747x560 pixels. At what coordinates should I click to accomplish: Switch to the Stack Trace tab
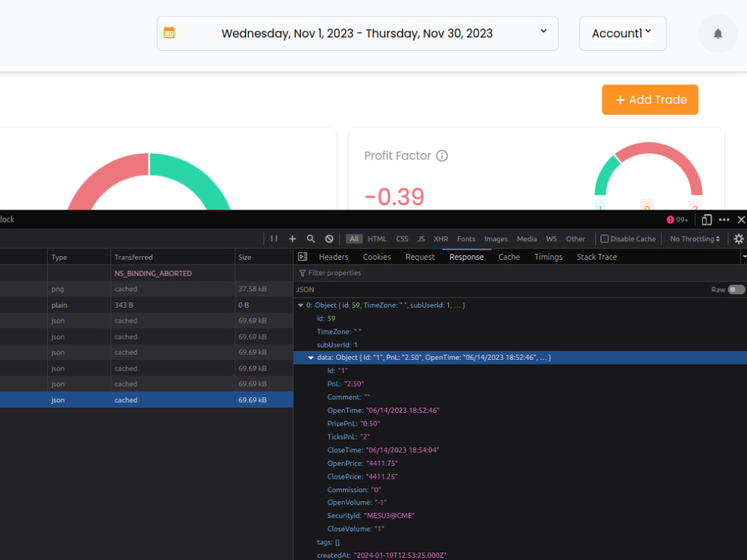596,257
